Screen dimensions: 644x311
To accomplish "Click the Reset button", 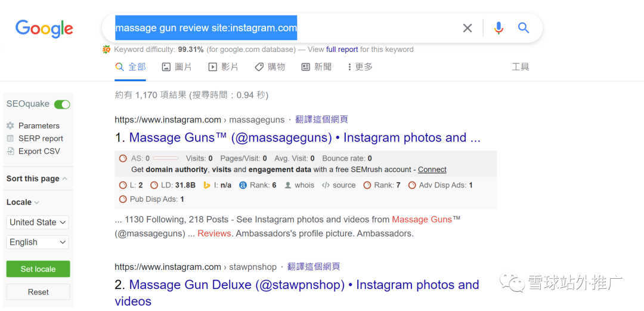I will pos(38,292).
